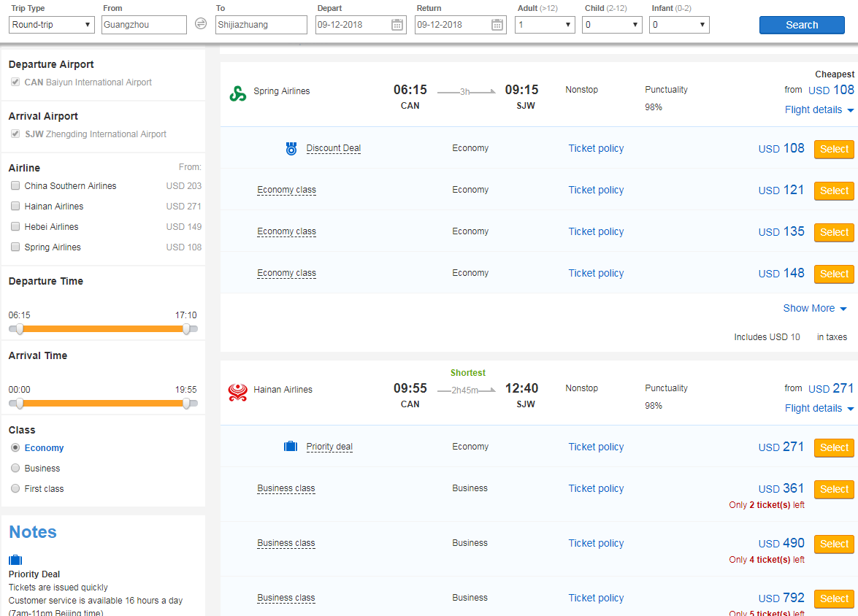Viewport: 858px width, 616px height.
Task: Select the USD 121 economy fare
Action: [834, 190]
